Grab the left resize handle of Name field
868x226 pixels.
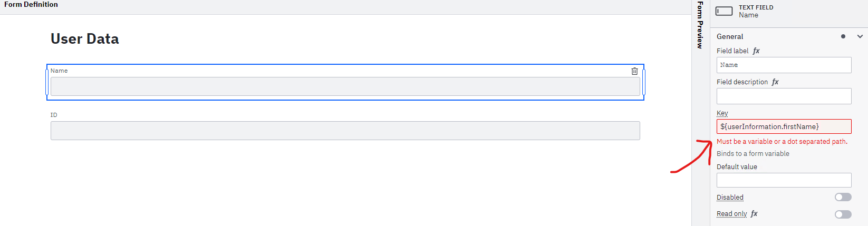pos(47,82)
